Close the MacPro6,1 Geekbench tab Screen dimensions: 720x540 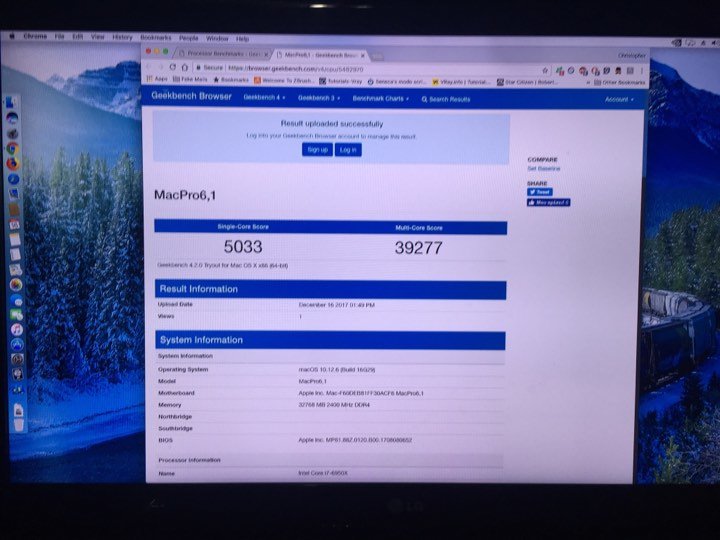[362, 55]
